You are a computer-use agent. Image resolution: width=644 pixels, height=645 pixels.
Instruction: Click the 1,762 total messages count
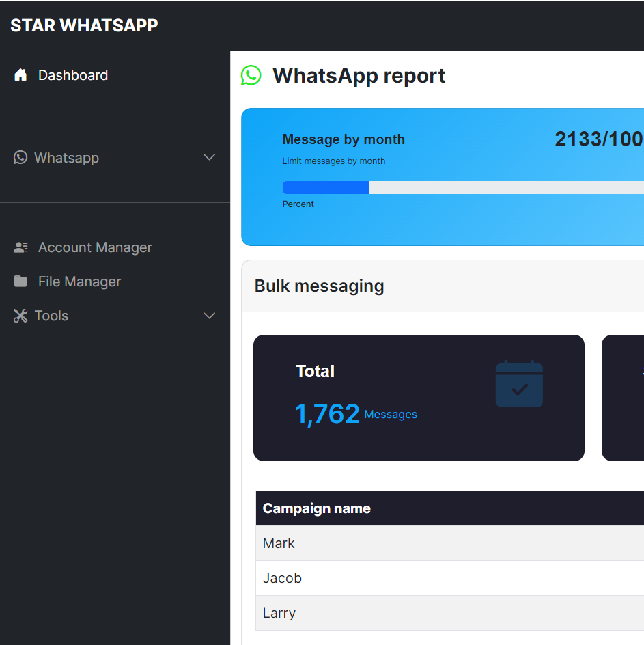[327, 414]
